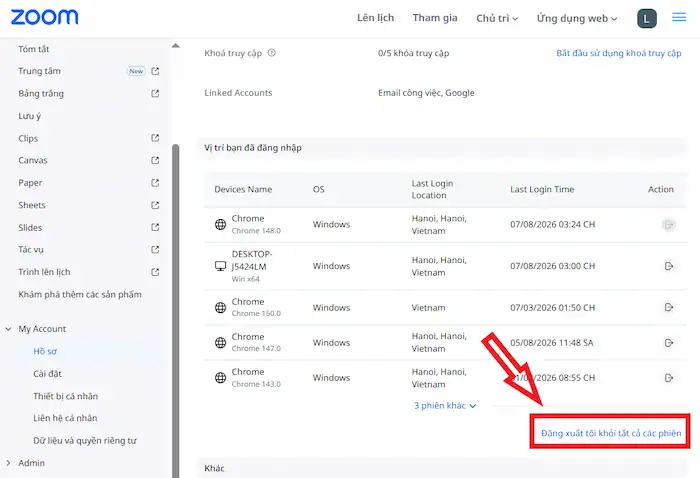
Task: Open external link icon for Trình lên lịch
Action: 155,272
